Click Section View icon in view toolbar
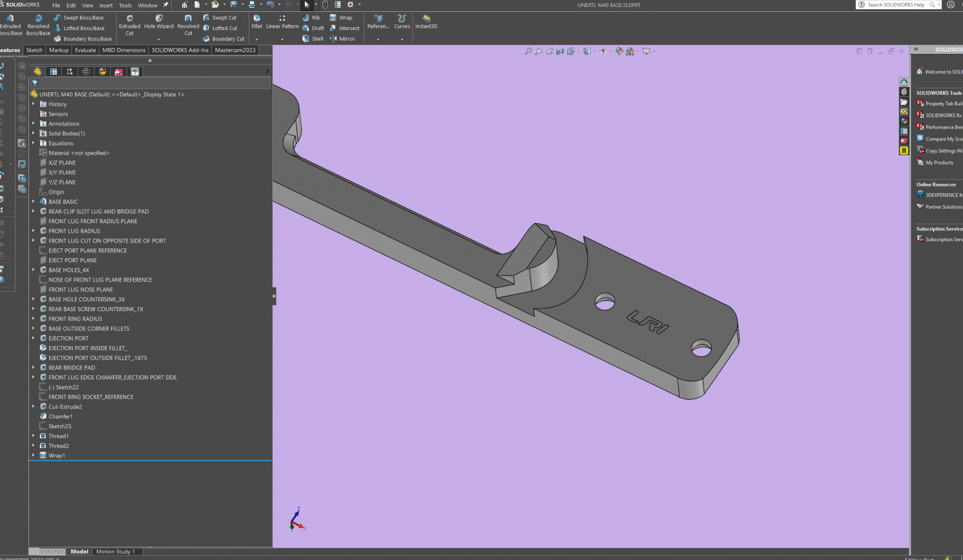 (560, 51)
